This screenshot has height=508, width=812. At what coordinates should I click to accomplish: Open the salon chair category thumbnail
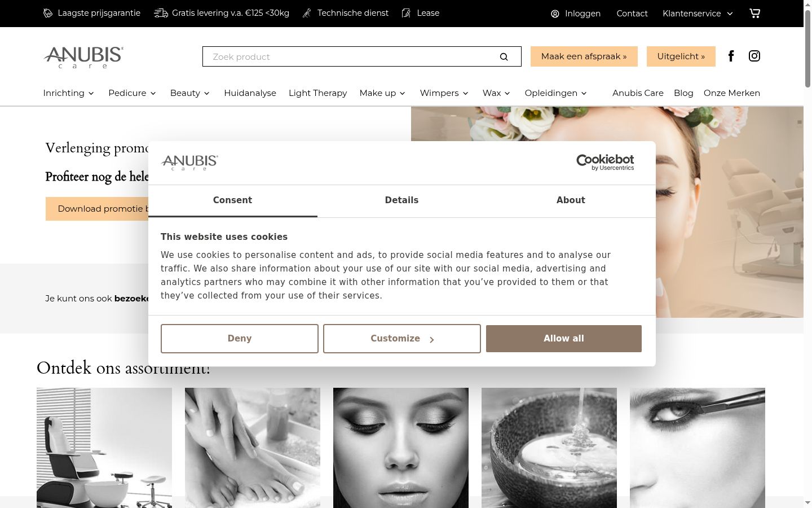(104, 448)
